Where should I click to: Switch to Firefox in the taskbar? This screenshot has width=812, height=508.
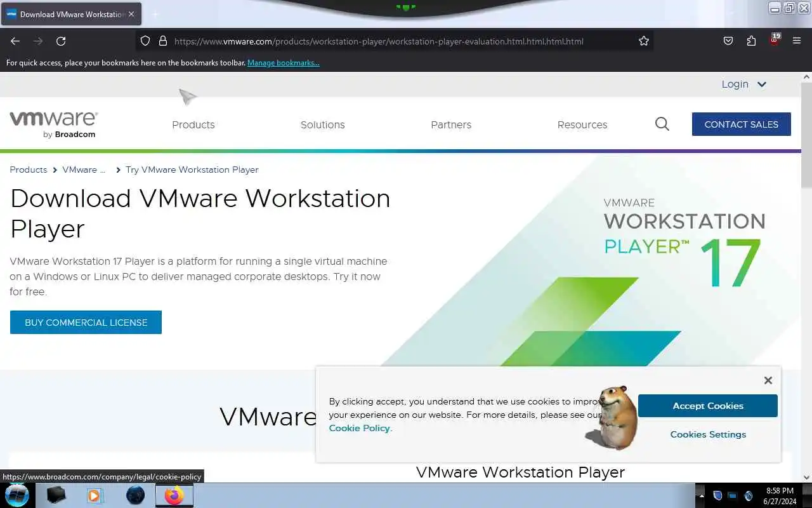click(x=174, y=495)
